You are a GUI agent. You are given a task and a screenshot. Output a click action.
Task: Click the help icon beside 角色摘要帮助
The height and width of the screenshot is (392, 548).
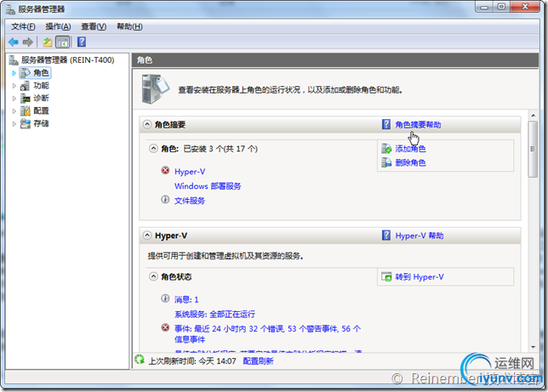[386, 124]
